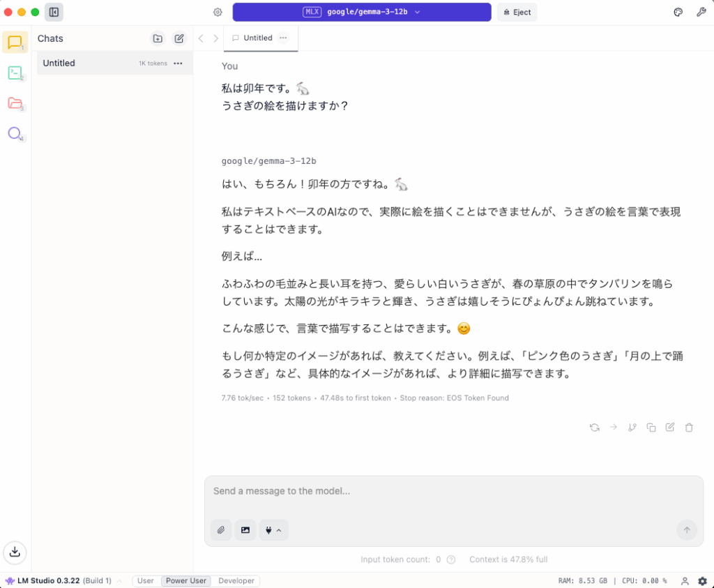
Task: Open the preset selector chevron above input
Action: (278, 530)
